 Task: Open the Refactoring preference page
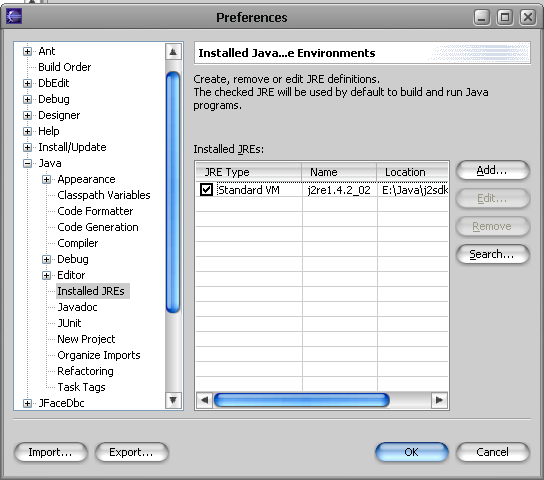pos(85,371)
